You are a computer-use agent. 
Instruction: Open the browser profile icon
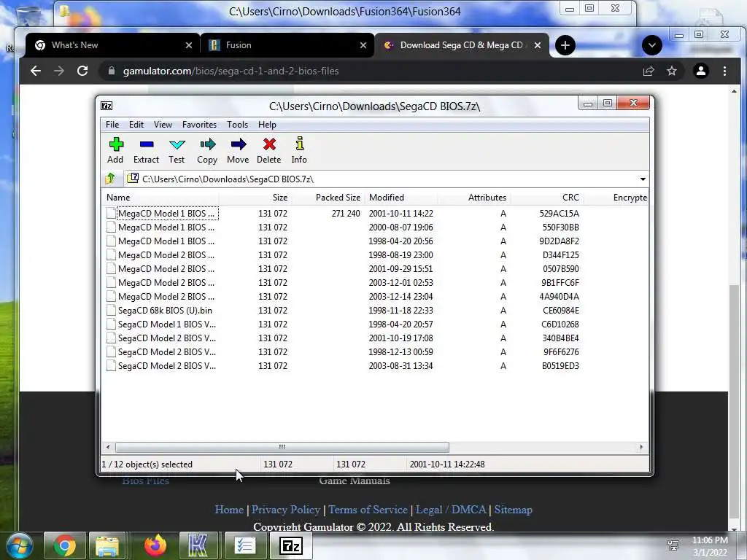click(701, 71)
